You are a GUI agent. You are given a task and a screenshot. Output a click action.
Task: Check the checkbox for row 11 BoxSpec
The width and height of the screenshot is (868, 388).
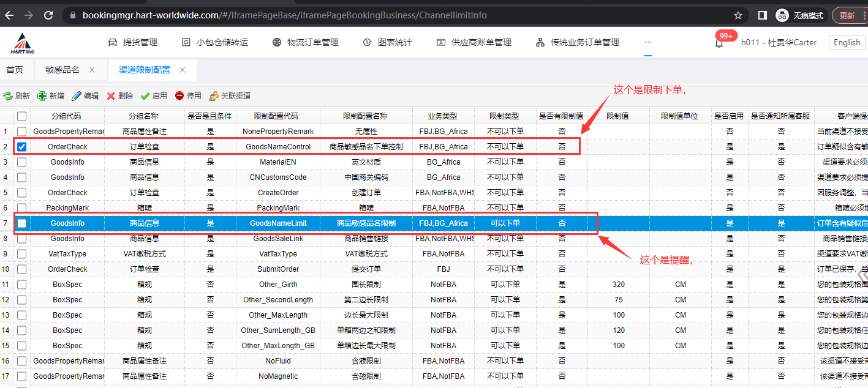[22, 285]
